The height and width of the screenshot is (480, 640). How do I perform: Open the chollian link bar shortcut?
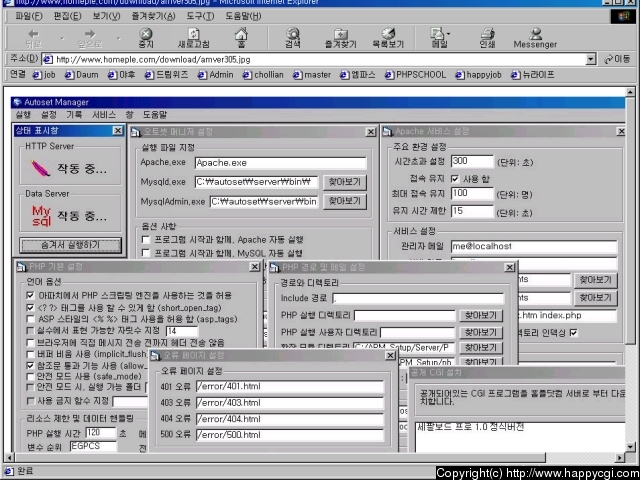(x=263, y=75)
